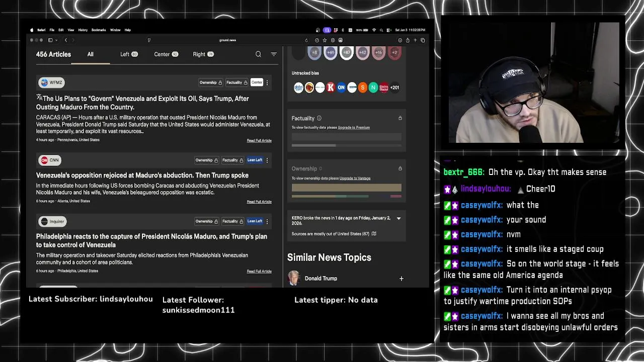The image size is (644, 362).
Task: Open the Venezuela opposition rejoiced headline
Action: [x=142, y=175]
